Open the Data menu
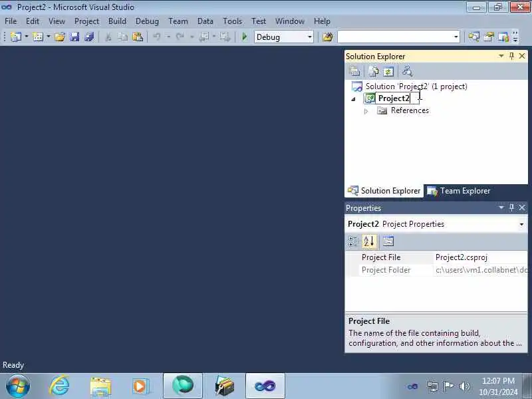The height and width of the screenshot is (399, 532). 205,21
